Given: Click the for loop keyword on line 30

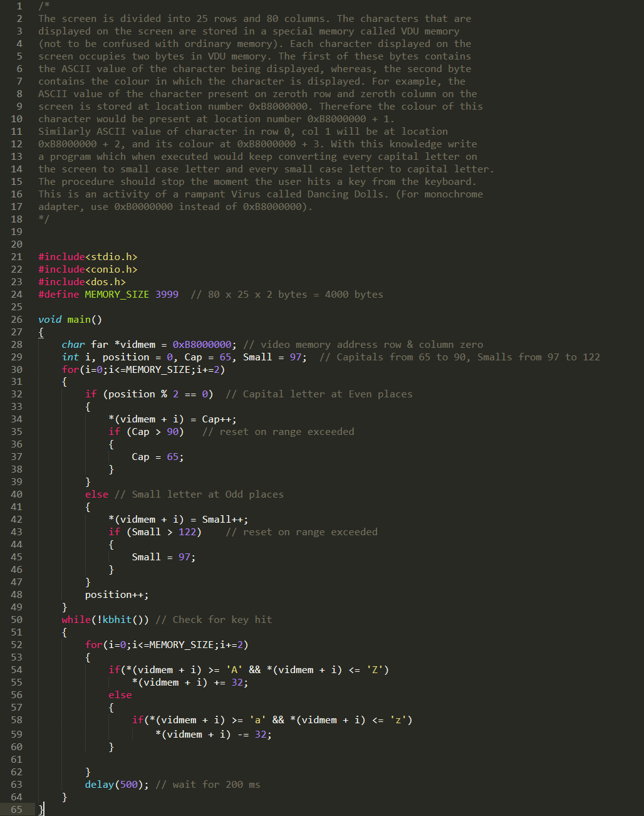Looking at the screenshot, I should [x=70, y=369].
